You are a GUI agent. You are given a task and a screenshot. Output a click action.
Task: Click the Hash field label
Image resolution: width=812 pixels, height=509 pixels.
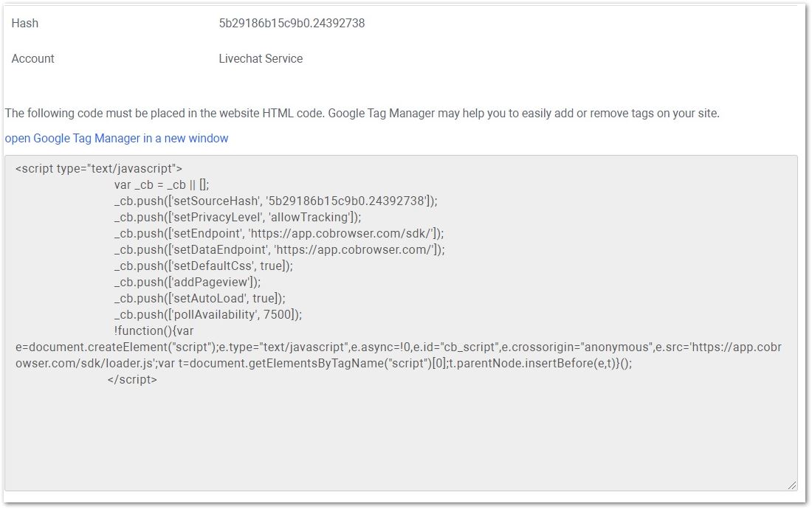tap(25, 24)
